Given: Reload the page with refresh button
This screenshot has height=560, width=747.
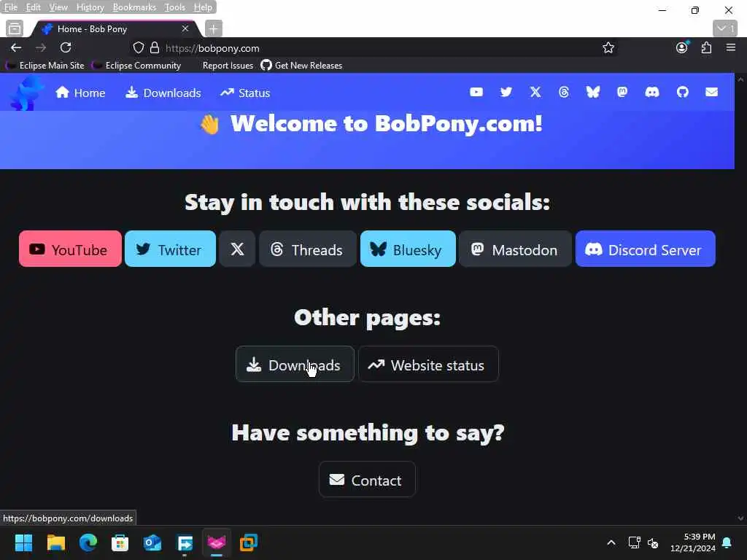Looking at the screenshot, I should point(66,47).
